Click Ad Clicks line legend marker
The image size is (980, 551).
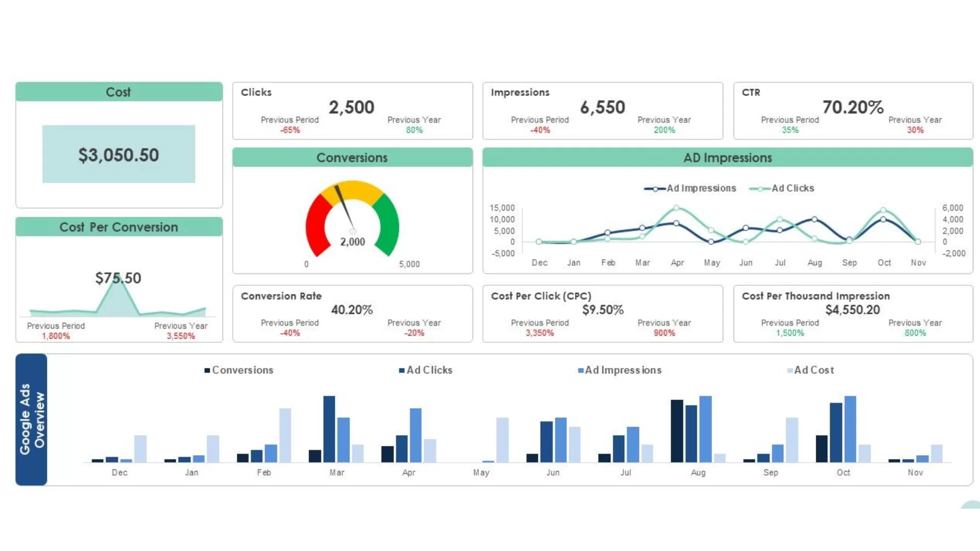point(760,189)
